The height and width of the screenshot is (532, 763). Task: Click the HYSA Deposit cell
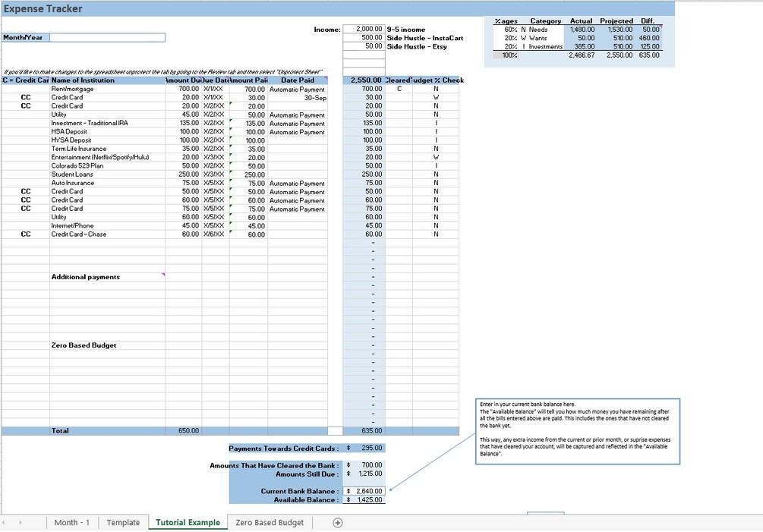(x=107, y=140)
